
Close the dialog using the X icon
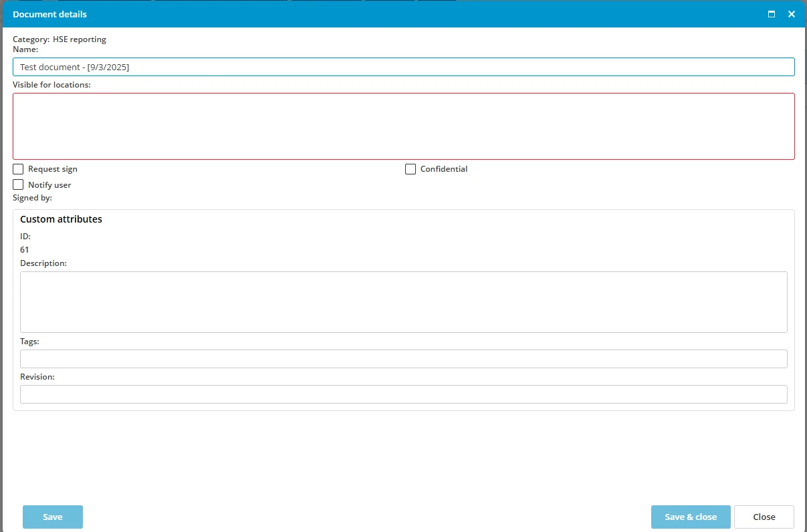coord(792,14)
